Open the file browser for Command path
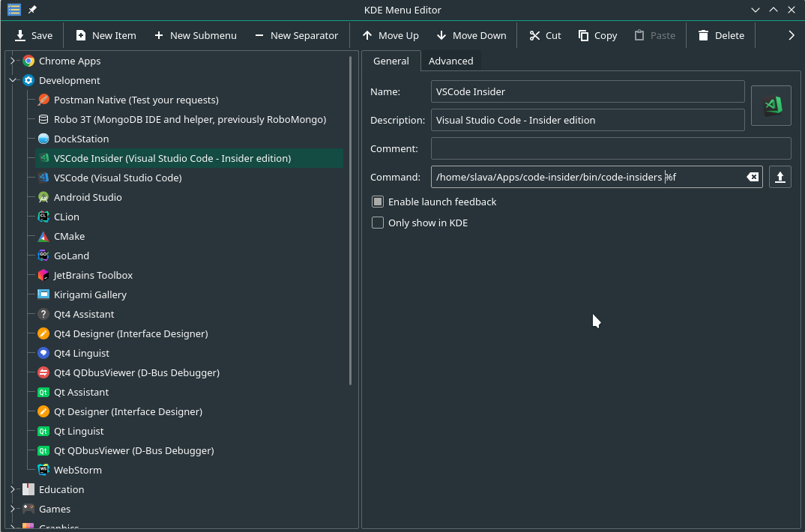Screen dimensions: 805x532 click(x=780, y=177)
